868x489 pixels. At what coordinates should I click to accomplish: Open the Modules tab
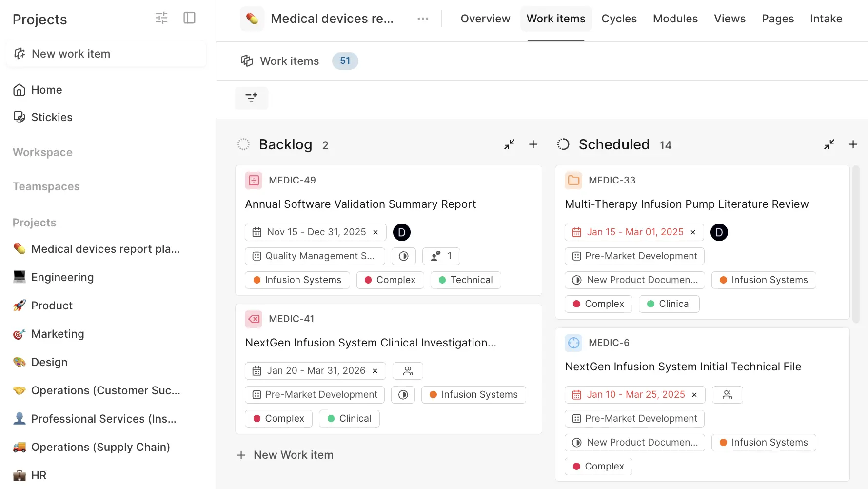click(x=675, y=19)
